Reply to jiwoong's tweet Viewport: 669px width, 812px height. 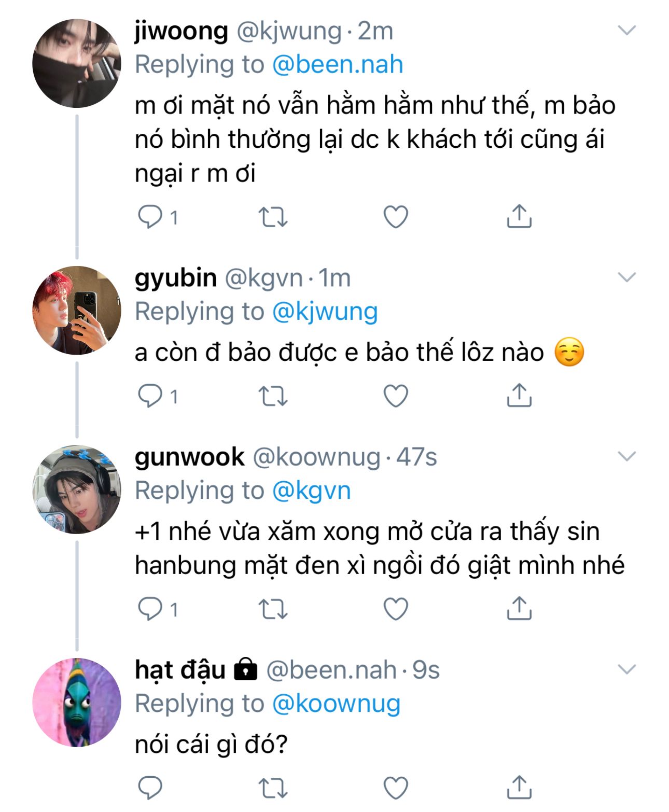[150, 217]
